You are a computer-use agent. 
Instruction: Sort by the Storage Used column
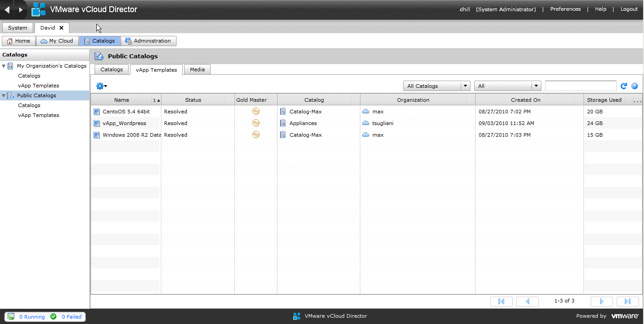click(604, 100)
